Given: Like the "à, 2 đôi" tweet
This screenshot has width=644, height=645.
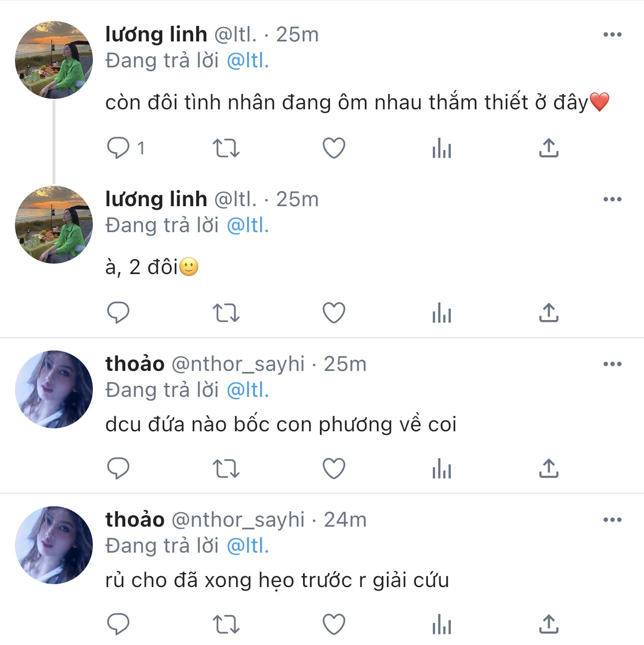Looking at the screenshot, I should tap(334, 313).
